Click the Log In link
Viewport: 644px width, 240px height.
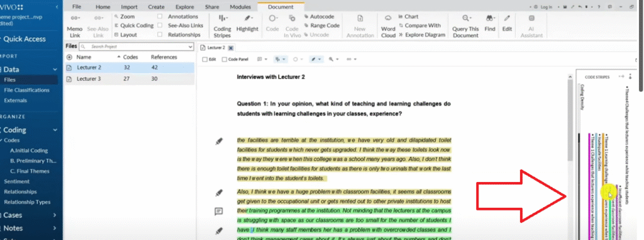547,7
